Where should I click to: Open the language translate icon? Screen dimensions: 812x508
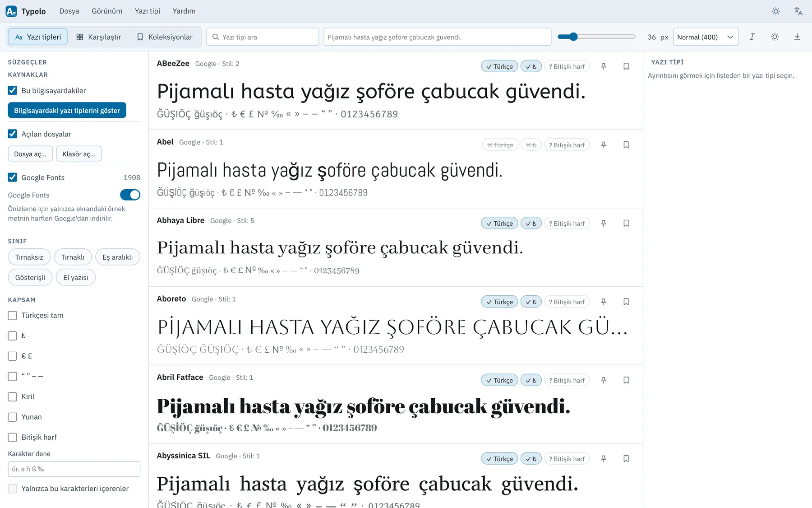(x=798, y=11)
